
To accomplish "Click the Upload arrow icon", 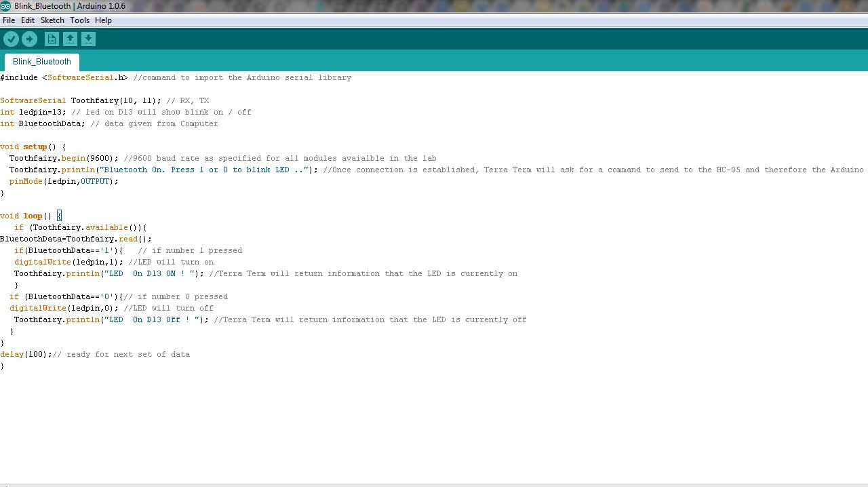I will point(29,39).
